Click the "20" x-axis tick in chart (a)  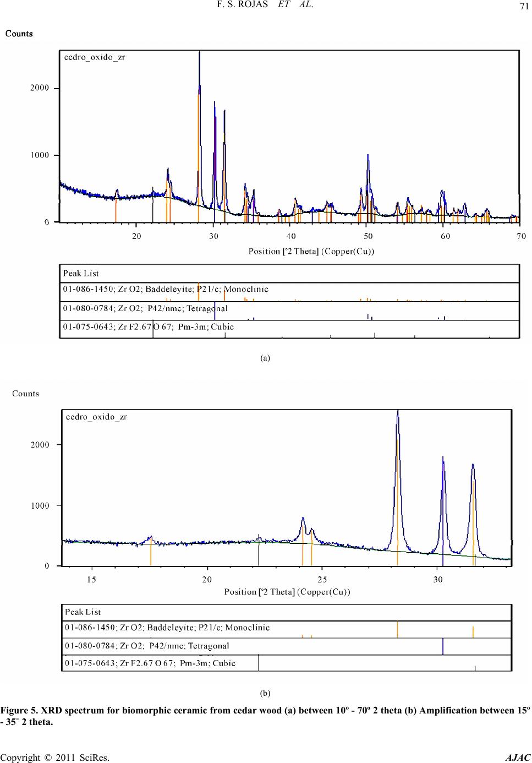136,236
